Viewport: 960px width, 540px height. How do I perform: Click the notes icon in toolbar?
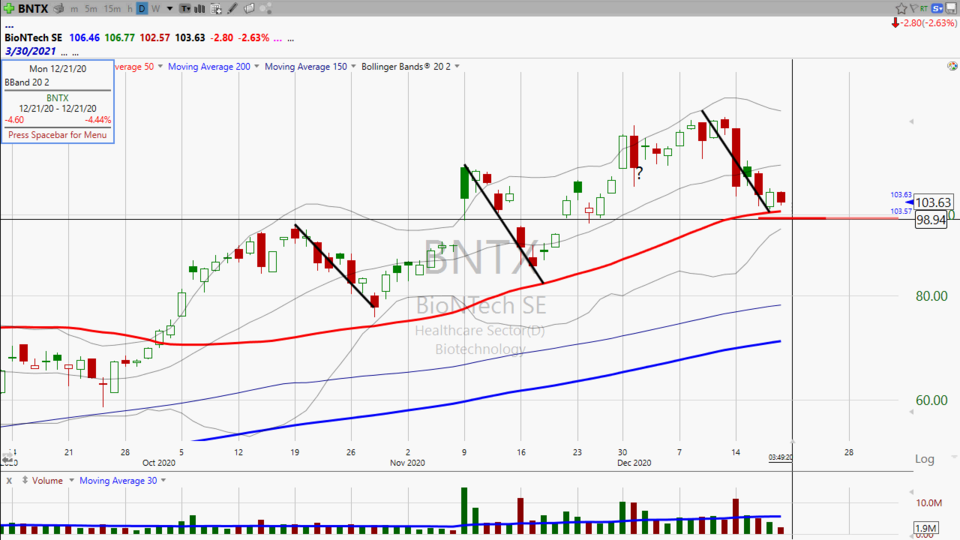pos(249,9)
